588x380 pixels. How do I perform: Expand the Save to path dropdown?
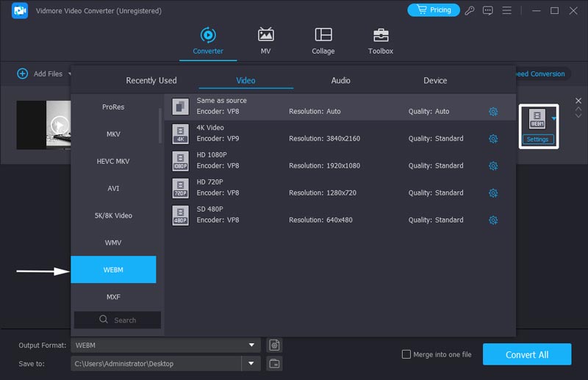tap(251, 363)
